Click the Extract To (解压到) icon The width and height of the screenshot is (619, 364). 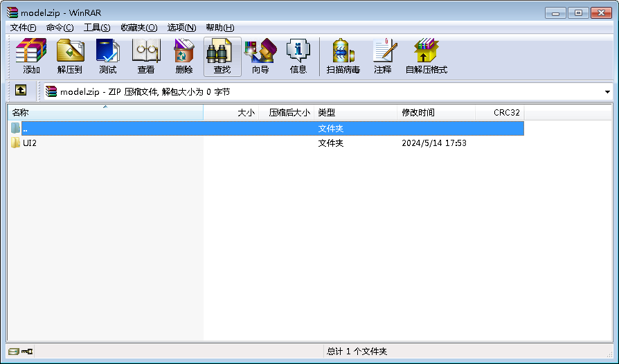coord(70,57)
